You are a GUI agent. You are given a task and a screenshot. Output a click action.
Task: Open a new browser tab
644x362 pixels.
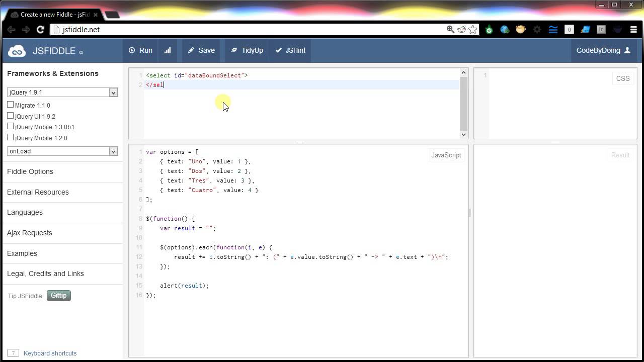point(112,15)
